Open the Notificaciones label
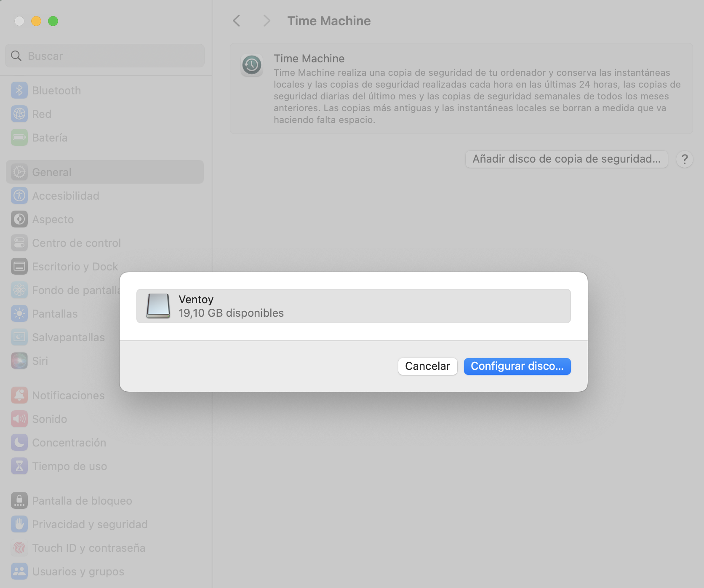The height and width of the screenshot is (588, 704). [x=68, y=396]
